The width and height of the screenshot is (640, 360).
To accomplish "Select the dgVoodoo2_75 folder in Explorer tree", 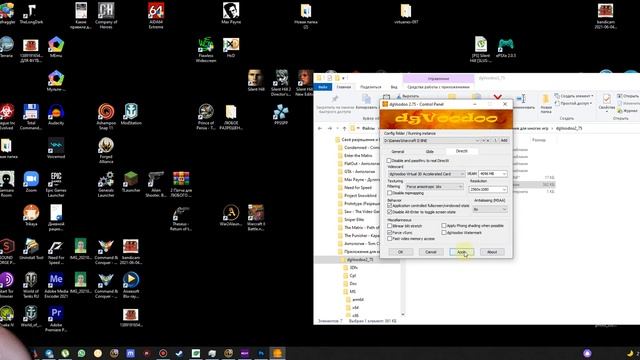I will (356, 260).
